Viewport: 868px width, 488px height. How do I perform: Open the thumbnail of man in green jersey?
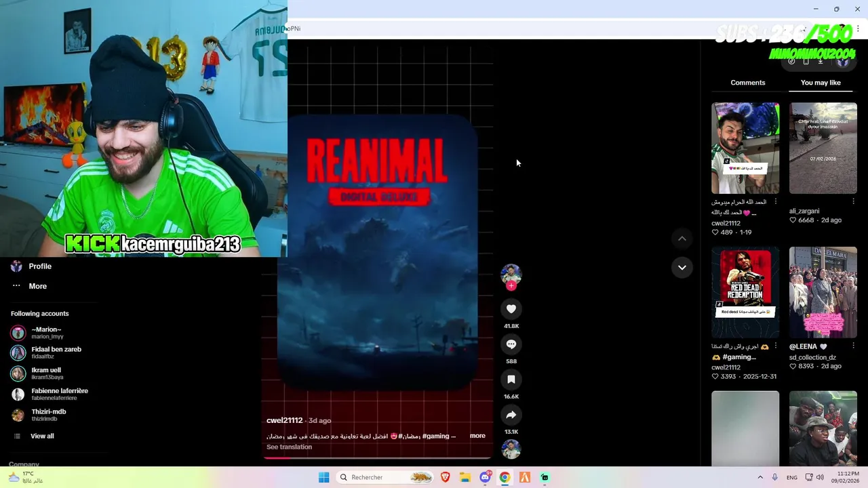point(745,148)
